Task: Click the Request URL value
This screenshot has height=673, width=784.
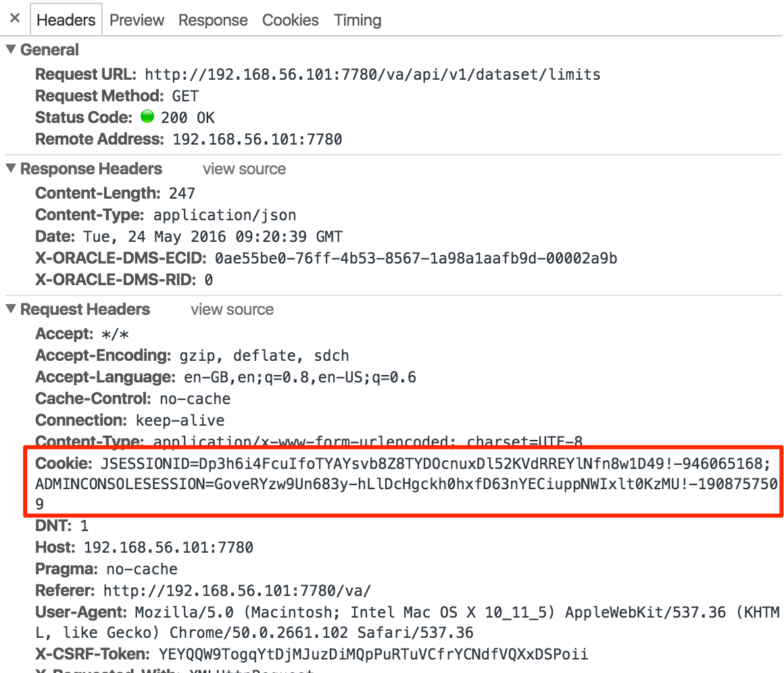Action: pos(372,74)
